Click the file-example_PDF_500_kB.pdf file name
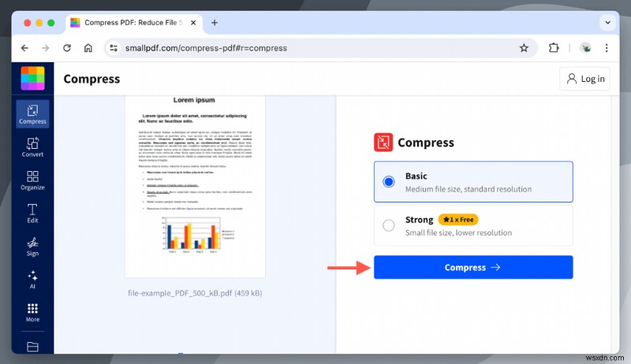The image size is (631, 364). click(x=195, y=293)
